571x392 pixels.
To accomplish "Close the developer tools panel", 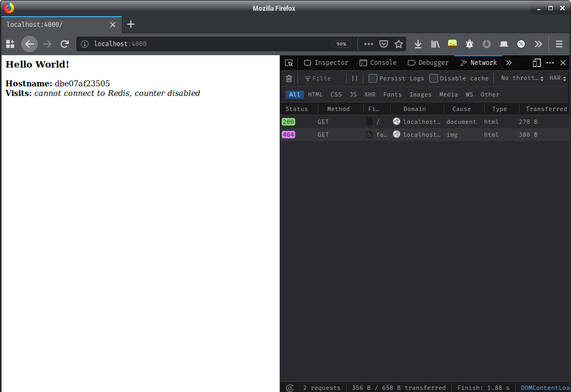I will [x=563, y=63].
